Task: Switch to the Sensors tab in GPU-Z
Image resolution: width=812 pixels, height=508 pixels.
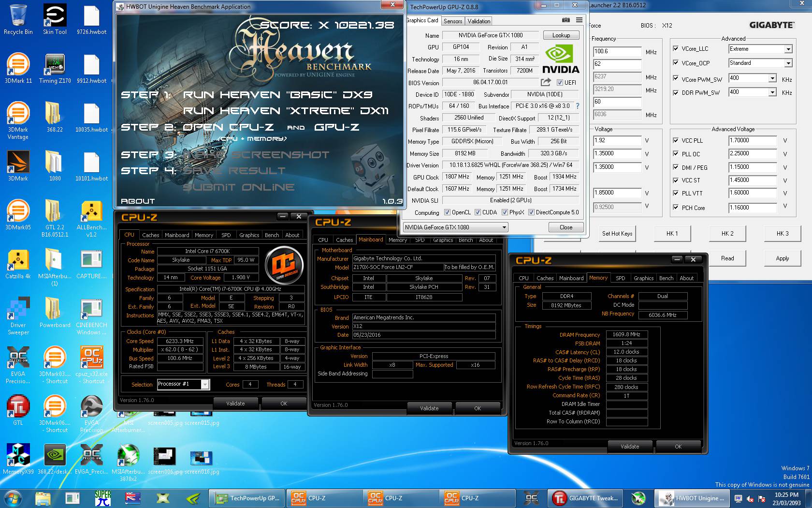Action: 453,21
